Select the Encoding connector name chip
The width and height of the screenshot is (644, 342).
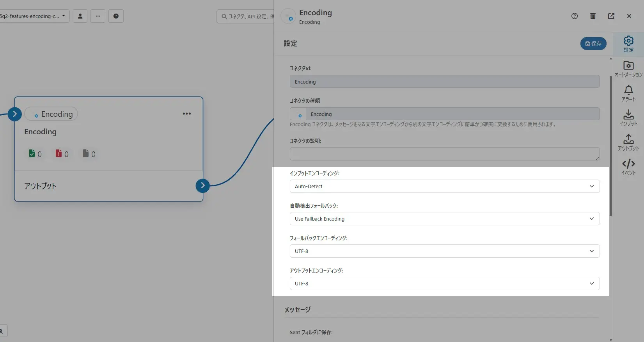(x=51, y=114)
